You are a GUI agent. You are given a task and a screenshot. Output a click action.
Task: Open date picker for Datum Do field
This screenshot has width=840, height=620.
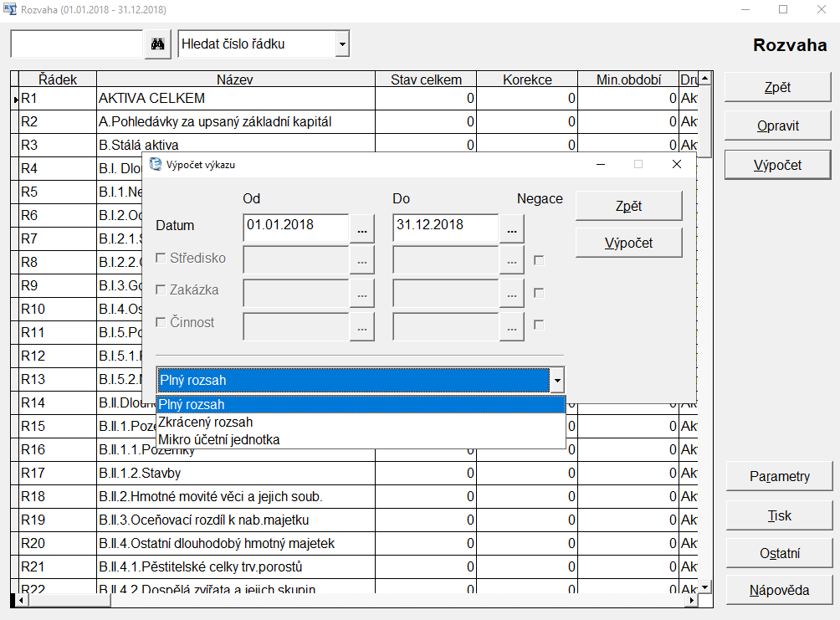(511, 228)
